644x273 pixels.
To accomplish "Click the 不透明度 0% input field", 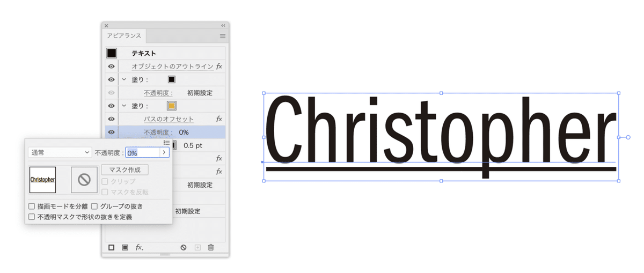I will click(143, 153).
